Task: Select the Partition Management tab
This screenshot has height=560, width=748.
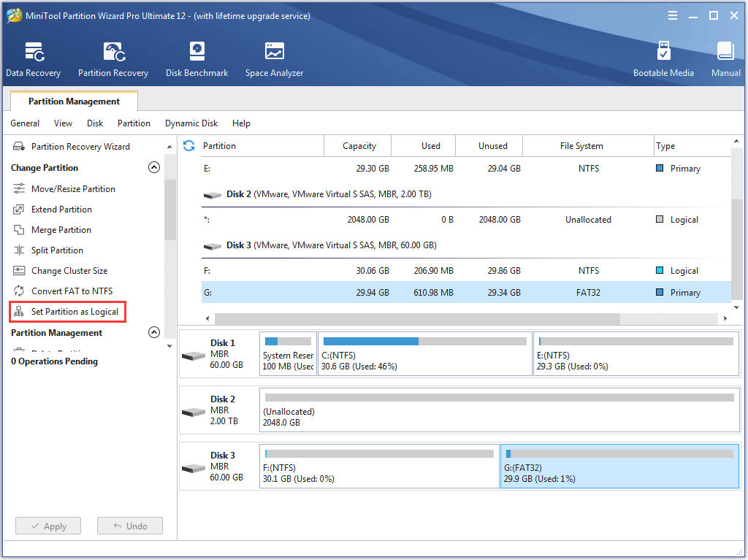Action: coord(74,101)
